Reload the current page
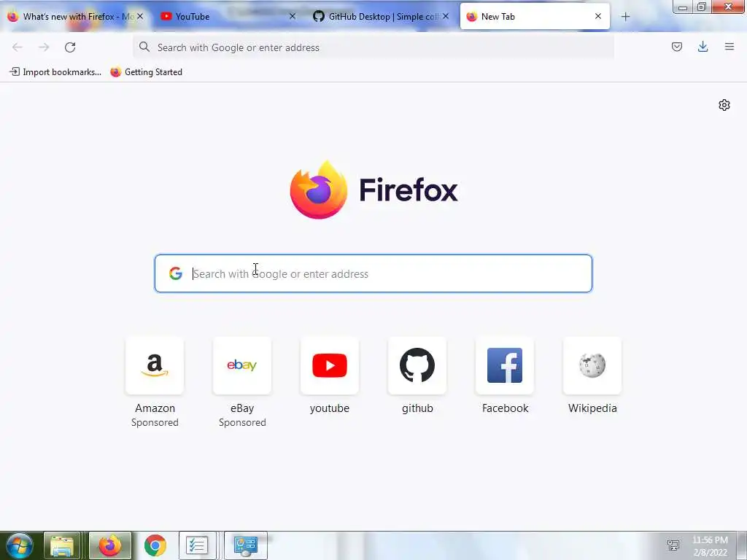The width and height of the screenshot is (747, 560). pos(70,47)
